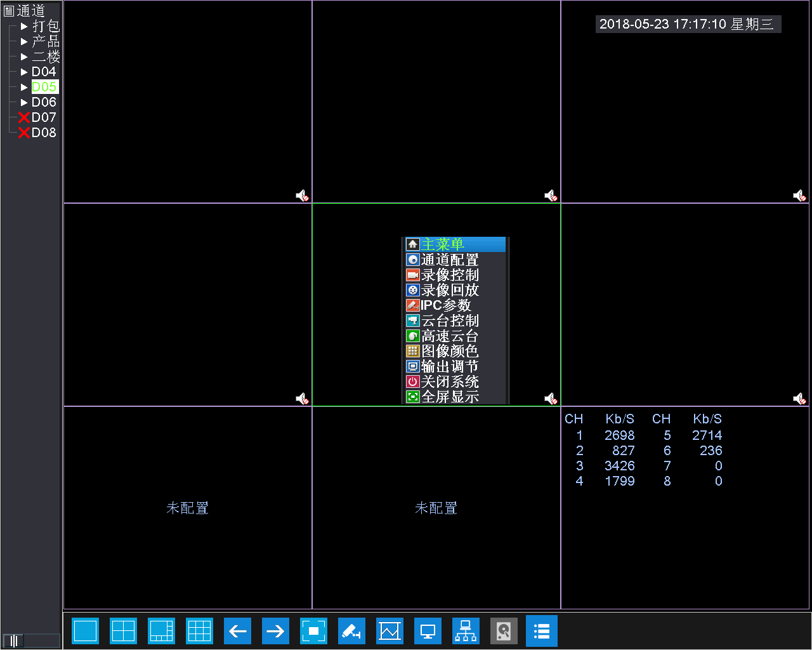Select 关闭系统 in the context menu

pos(450,381)
